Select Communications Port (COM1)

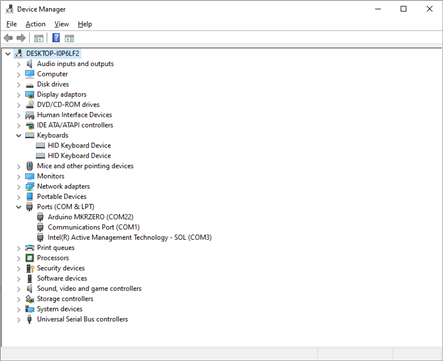[x=94, y=227]
